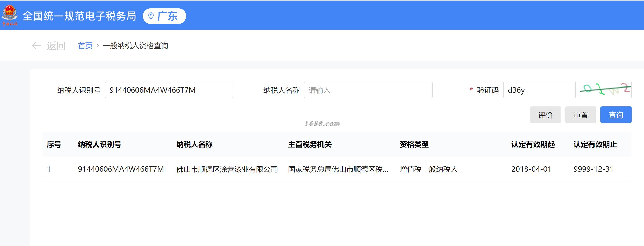This screenshot has height=246, width=644.
Task: Click the cell 增值税一般纳税人
Action: (429, 169)
